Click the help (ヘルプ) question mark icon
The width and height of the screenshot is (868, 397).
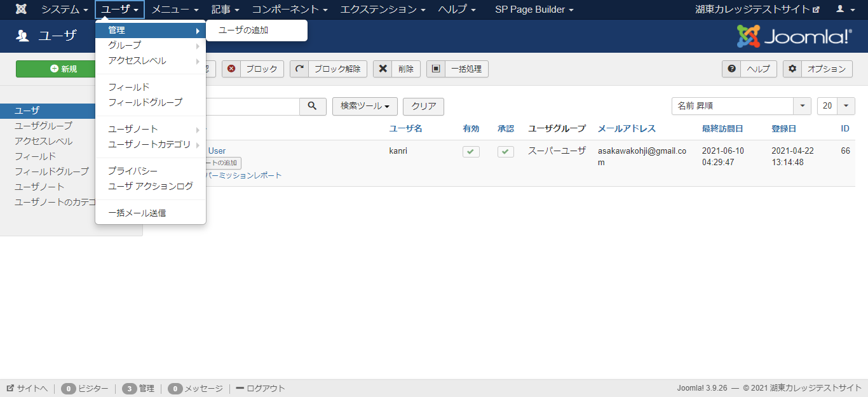tap(732, 69)
